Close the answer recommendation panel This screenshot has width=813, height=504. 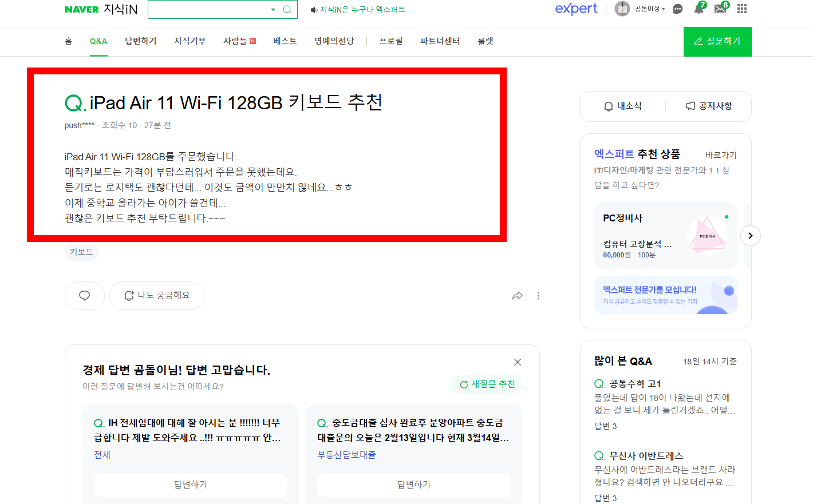[518, 362]
